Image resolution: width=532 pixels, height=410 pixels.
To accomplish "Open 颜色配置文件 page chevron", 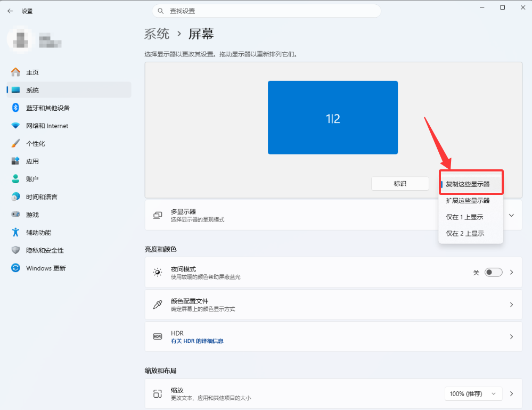I will point(511,305).
